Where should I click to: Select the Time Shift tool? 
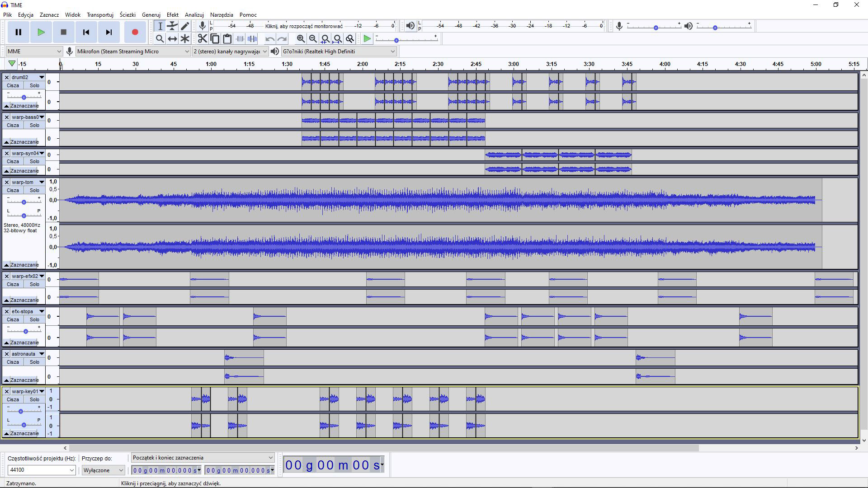(x=172, y=39)
